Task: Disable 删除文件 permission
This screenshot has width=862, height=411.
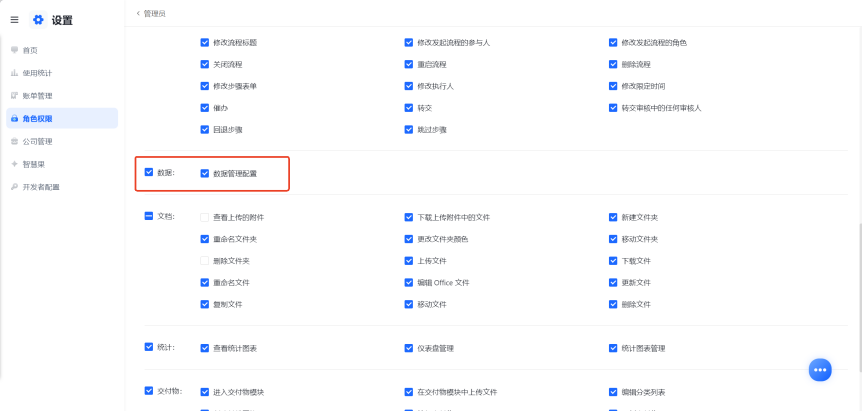Action: (x=613, y=304)
